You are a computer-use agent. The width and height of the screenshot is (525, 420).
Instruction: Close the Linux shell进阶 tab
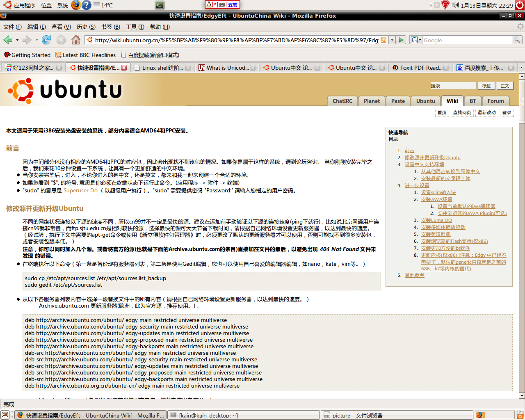click(x=188, y=68)
